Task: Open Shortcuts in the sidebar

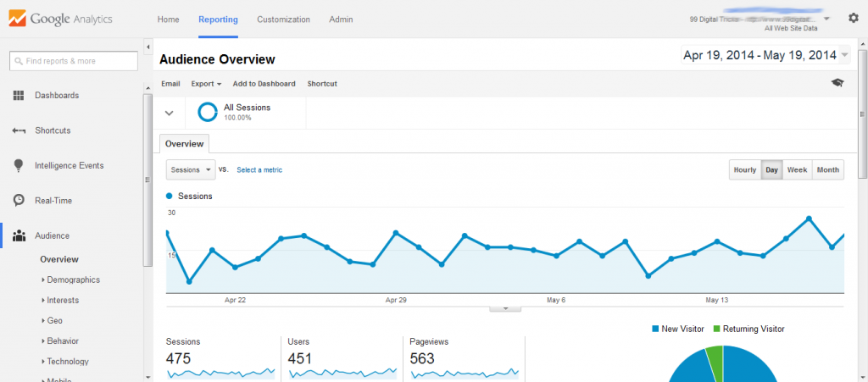Action: 53,130
